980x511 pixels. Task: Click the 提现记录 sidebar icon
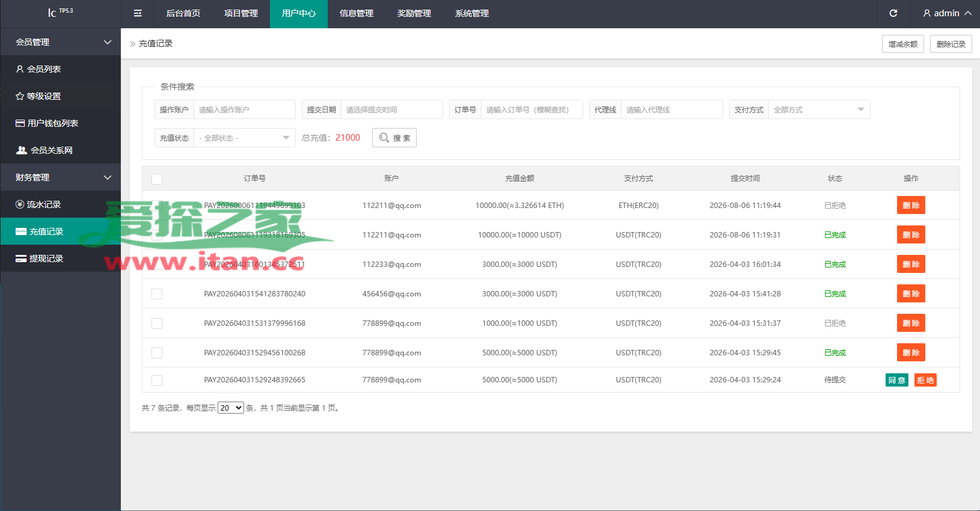point(21,259)
